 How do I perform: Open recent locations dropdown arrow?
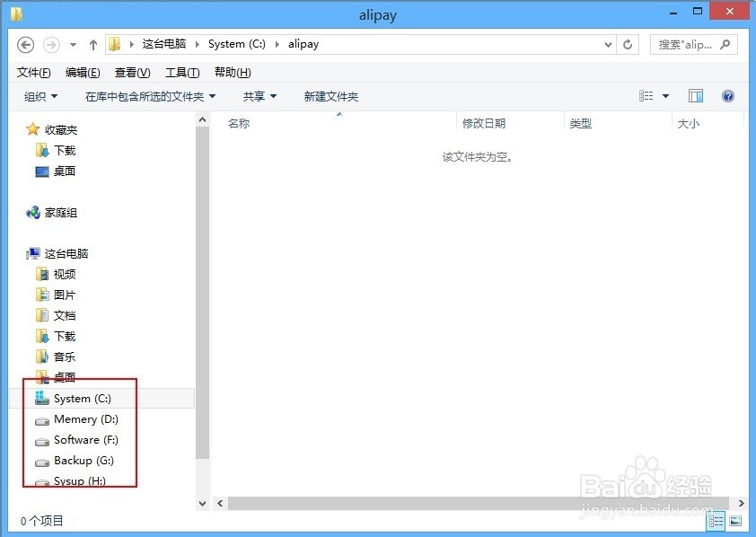click(x=73, y=45)
